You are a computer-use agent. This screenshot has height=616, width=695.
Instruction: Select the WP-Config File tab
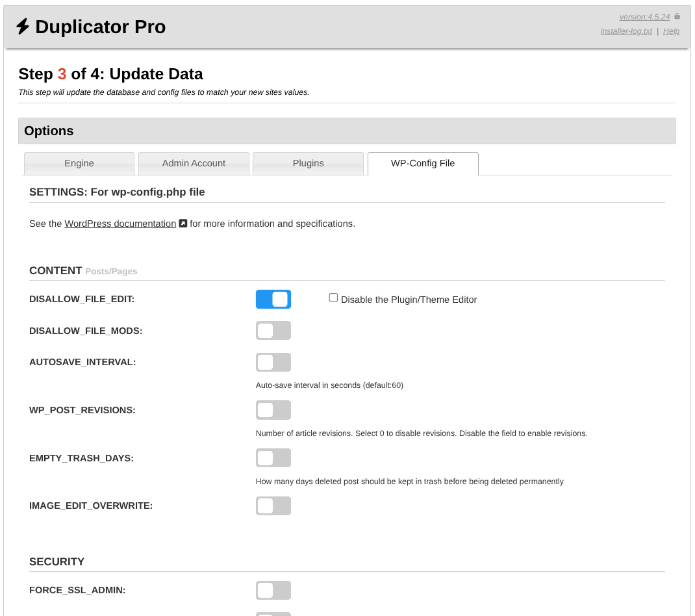(x=423, y=163)
